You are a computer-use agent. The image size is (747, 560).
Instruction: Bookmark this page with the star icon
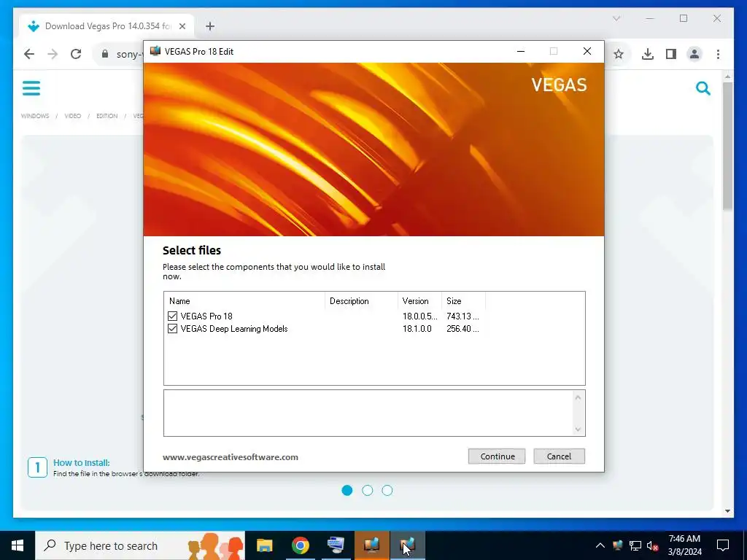pyautogui.click(x=619, y=54)
